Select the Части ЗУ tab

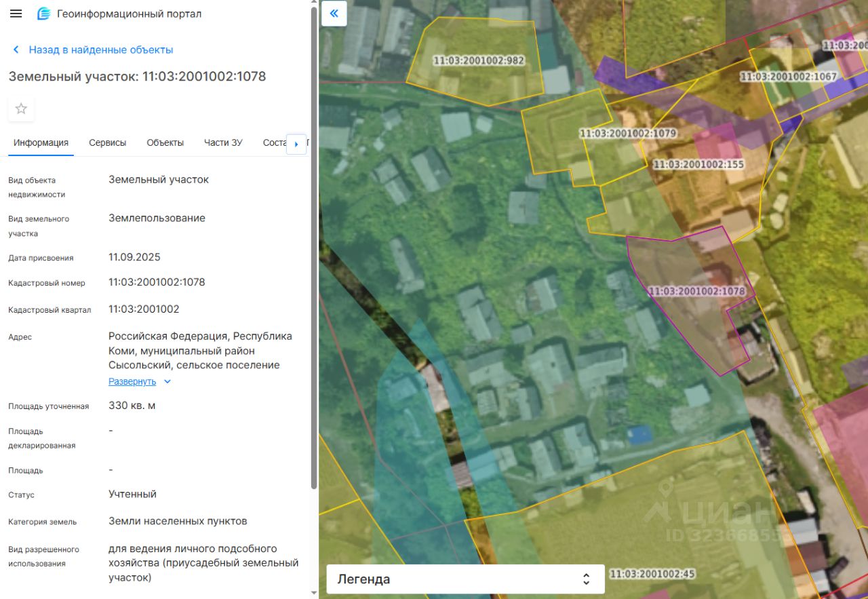pyautogui.click(x=223, y=143)
